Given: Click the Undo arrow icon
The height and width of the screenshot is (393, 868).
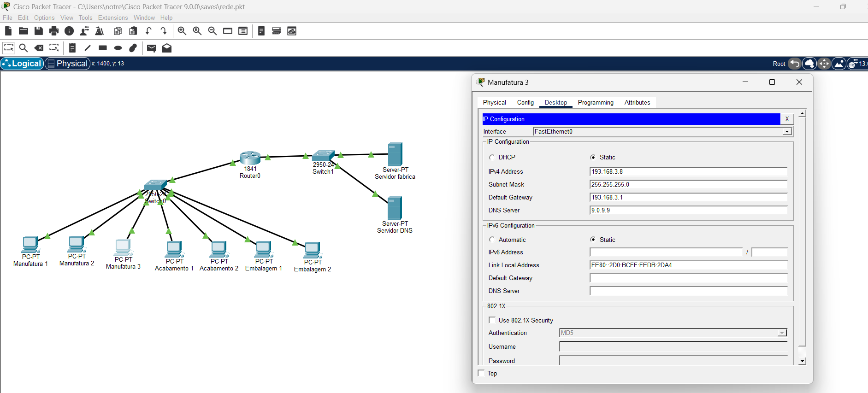Looking at the screenshot, I should point(148,31).
